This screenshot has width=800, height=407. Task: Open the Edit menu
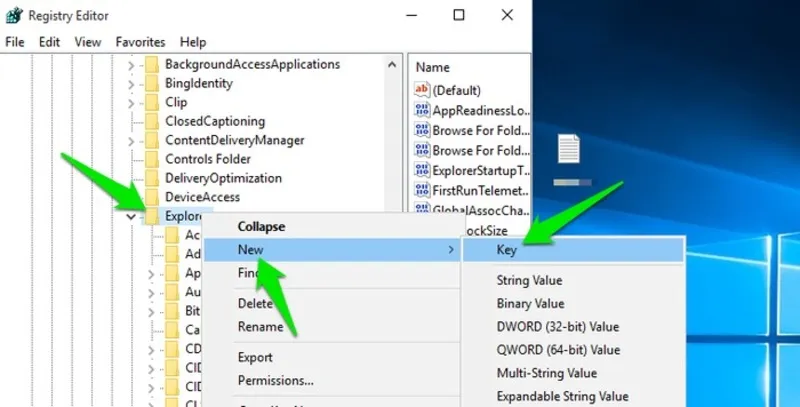(x=49, y=42)
